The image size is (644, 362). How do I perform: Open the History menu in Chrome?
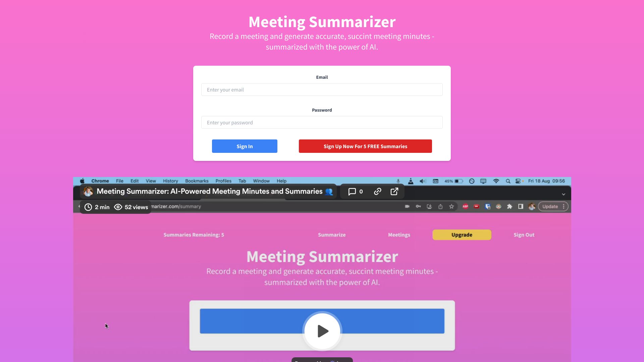point(170,180)
